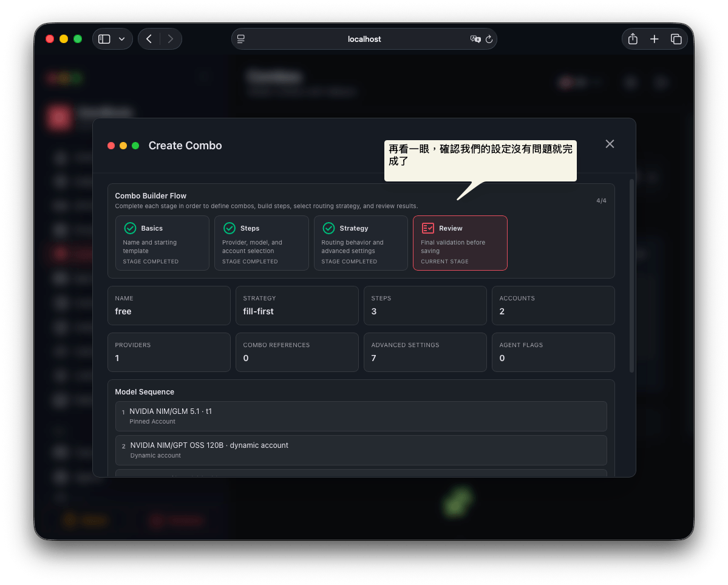Click the STEPS card showing 3
Screen dimensions: 728x585
coord(425,306)
